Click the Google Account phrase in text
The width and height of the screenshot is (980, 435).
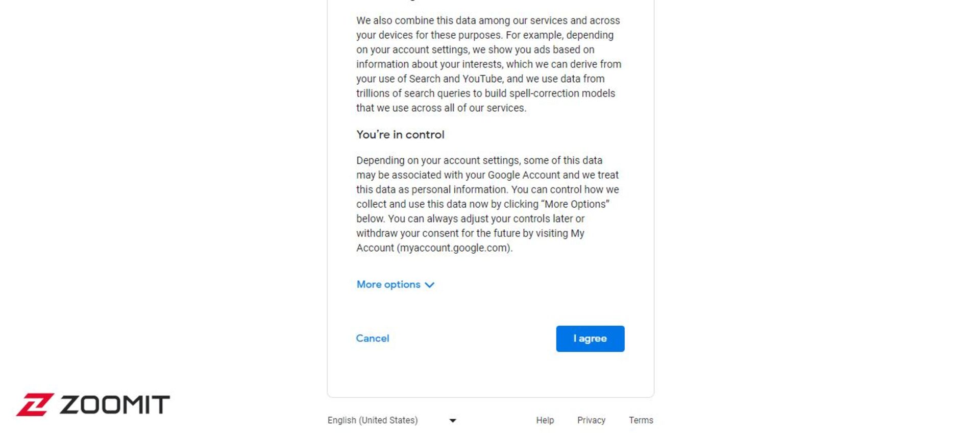click(x=524, y=175)
